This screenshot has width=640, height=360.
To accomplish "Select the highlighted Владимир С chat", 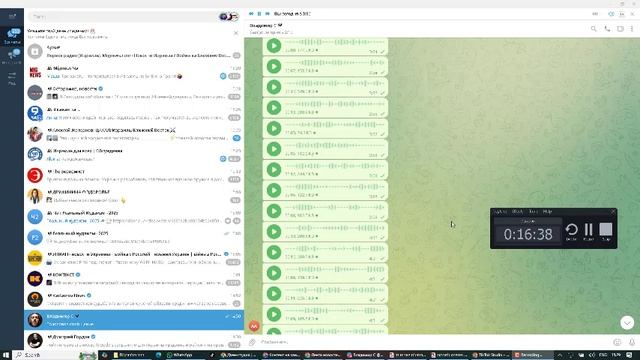I will pyautogui.click(x=134, y=320).
